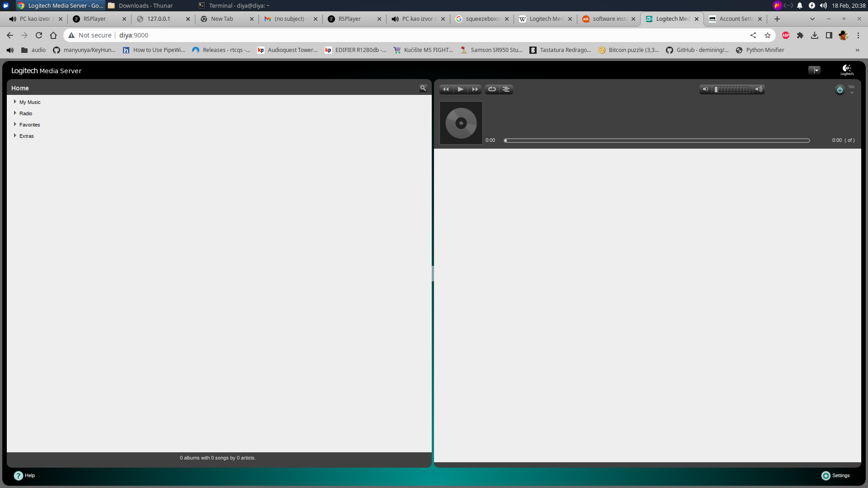
Task: Bookmark this page with the star icon
Action: point(768,35)
